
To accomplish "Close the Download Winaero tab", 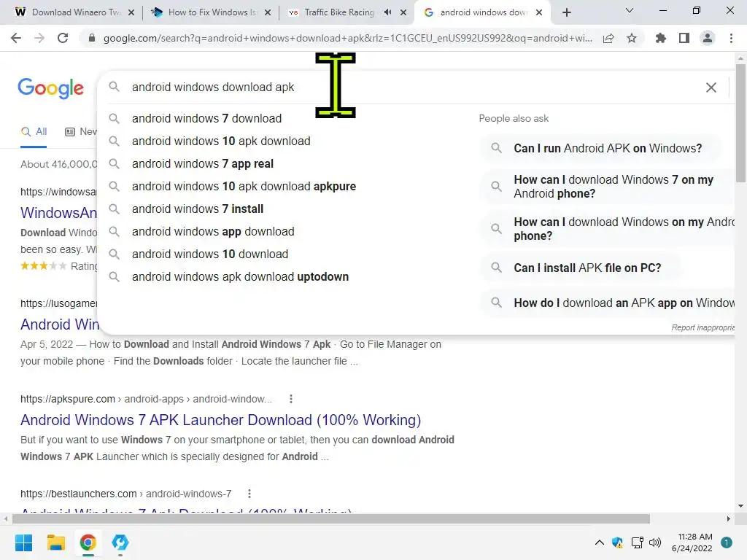I will 131,12.
